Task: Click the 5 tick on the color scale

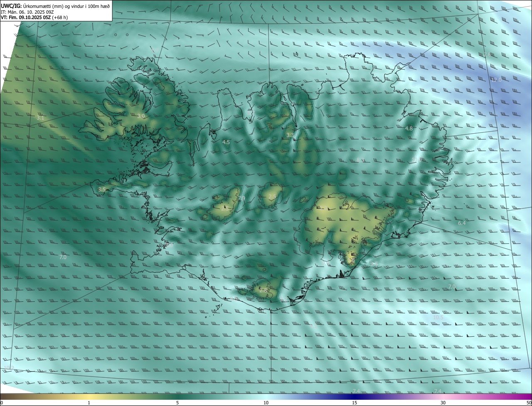Action: (x=177, y=403)
